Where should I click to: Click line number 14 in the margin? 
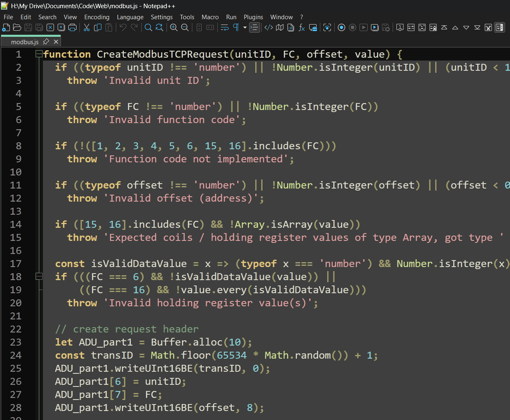pos(16,224)
